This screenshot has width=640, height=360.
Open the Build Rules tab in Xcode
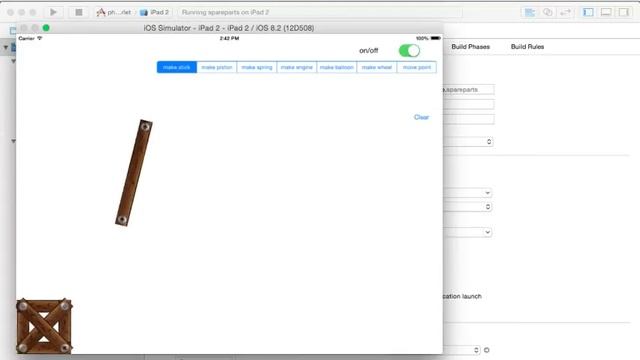pyautogui.click(x=527, y=47)
